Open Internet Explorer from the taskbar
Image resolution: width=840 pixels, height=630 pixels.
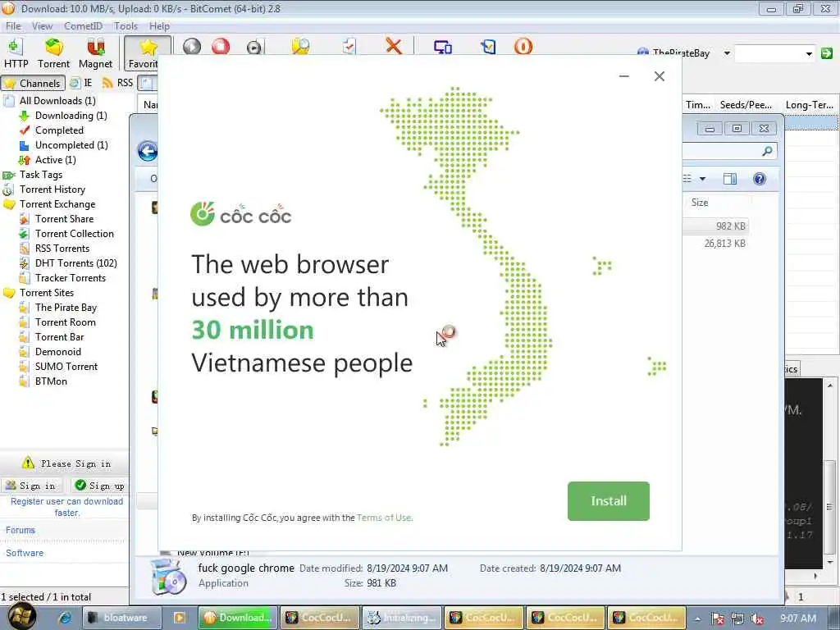(66, 618)
